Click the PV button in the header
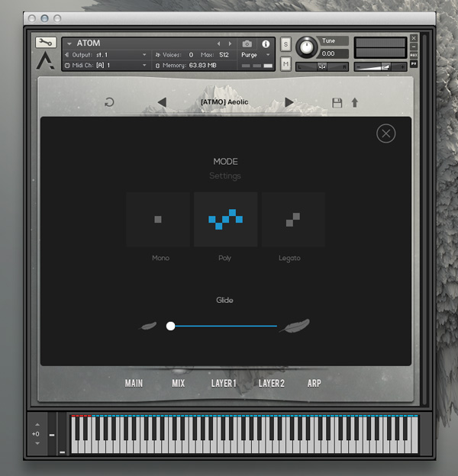The width and height of the screenshot is (458, 476). [414, 64]
